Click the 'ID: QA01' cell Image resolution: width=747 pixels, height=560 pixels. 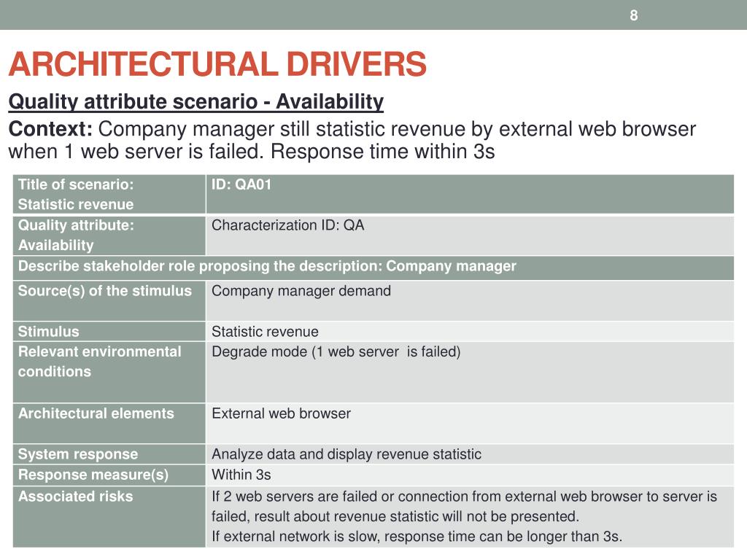470,194
